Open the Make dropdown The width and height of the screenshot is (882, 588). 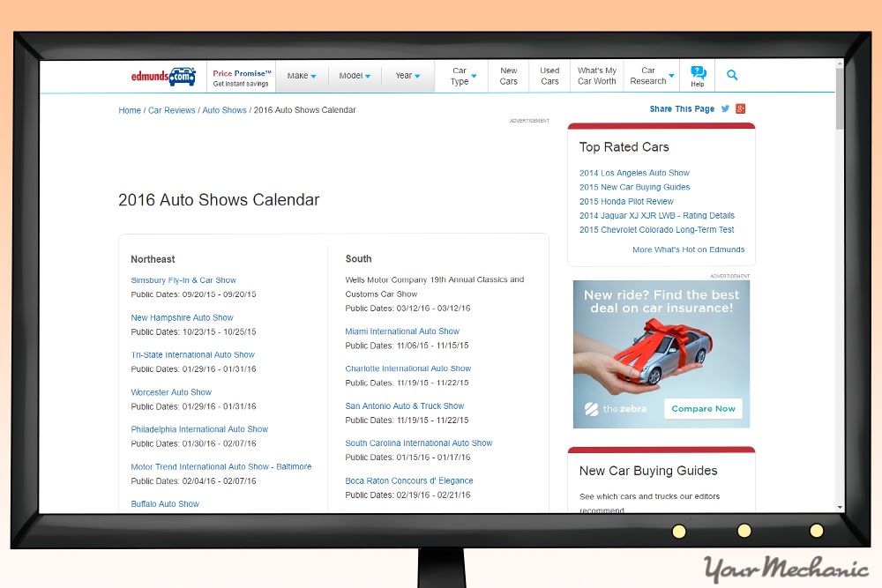pos(302,75)
